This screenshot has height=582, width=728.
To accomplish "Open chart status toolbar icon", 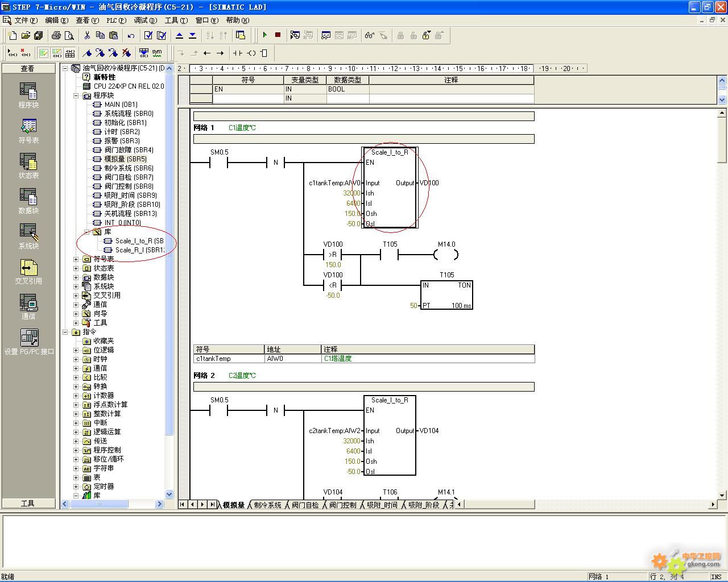I will (326, 35).
